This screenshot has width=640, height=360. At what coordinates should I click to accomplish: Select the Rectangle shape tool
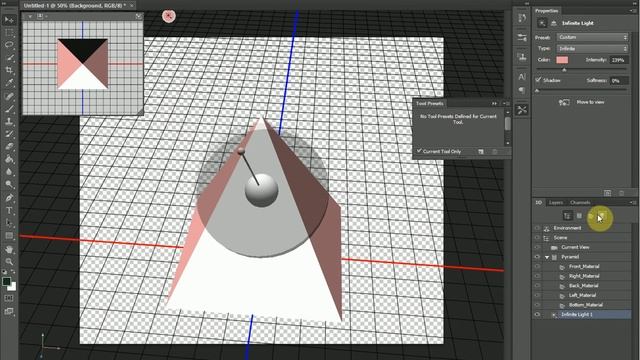9,236
